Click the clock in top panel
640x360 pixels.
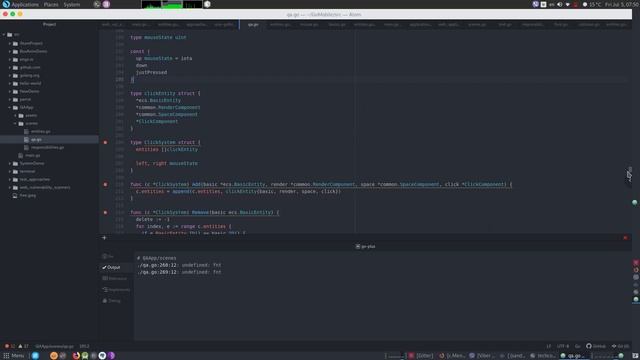[622, 4]
